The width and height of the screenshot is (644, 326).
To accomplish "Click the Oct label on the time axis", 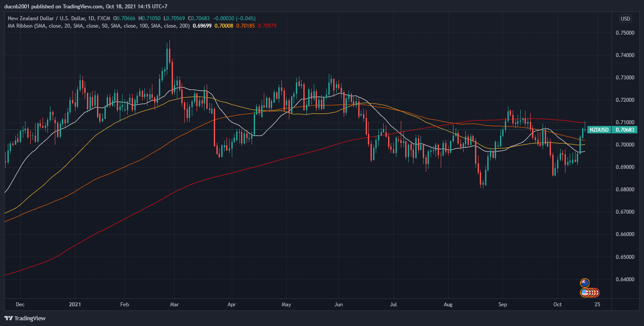I will [558, 304].
